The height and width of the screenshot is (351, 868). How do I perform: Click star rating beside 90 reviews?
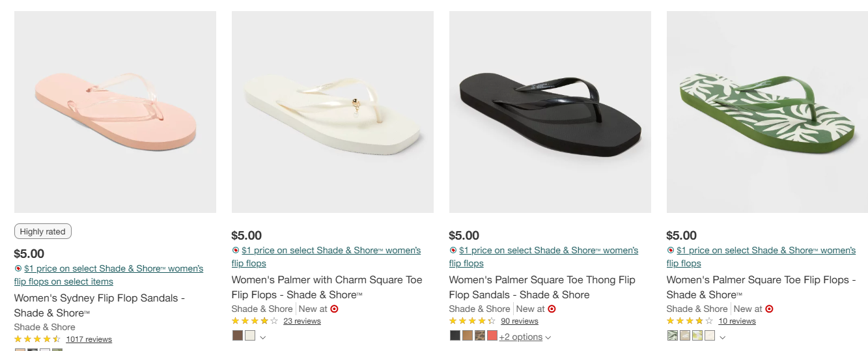coord(472,321)
